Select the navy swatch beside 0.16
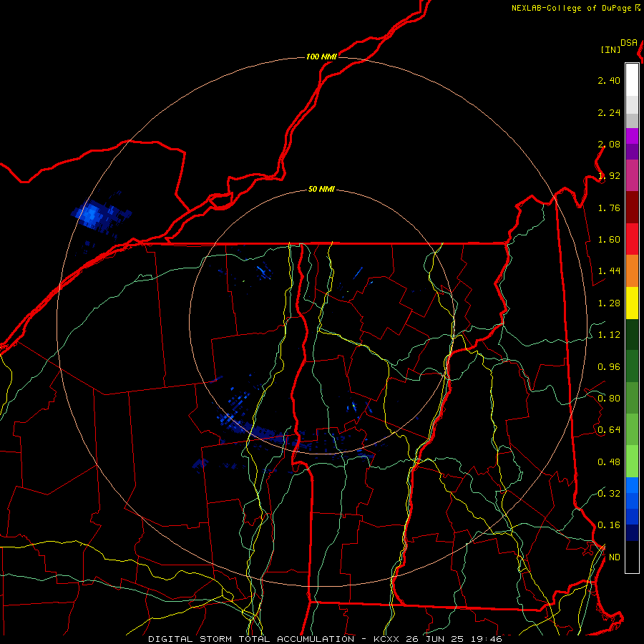Viewport: 644px width, 644px height. click(632, 533)
